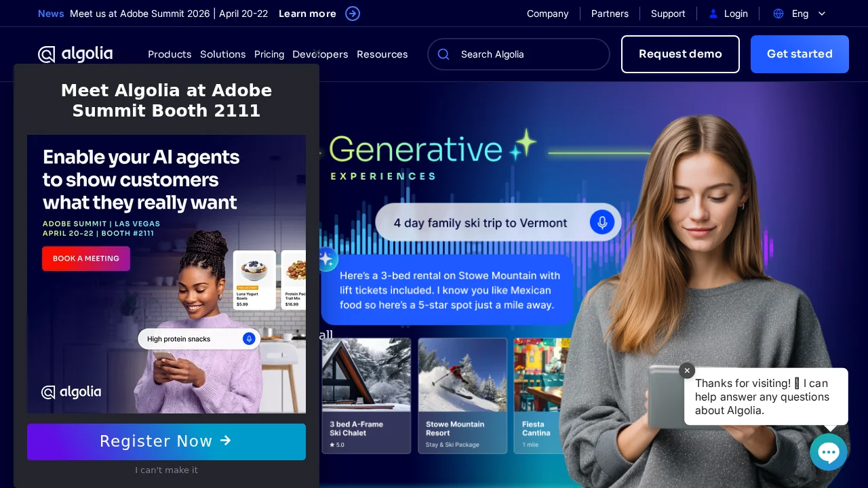Expand the Resources navigation menu
Viewport: 868px width, 488px height.
[x=382, y=54]
